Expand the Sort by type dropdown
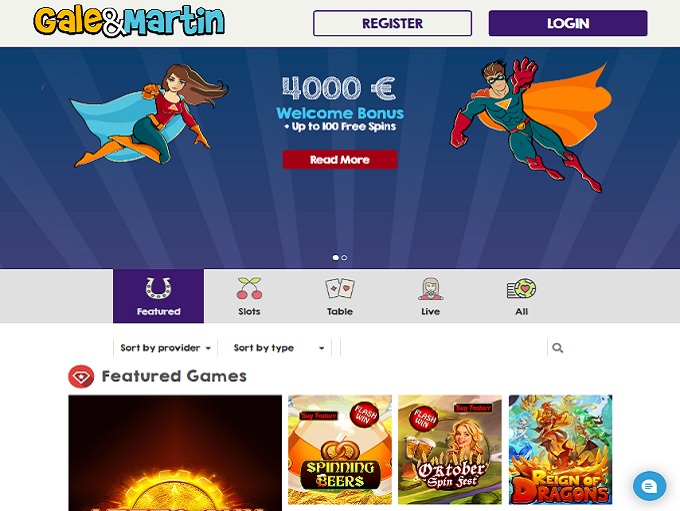680x511 pixels. click(279, 348)
